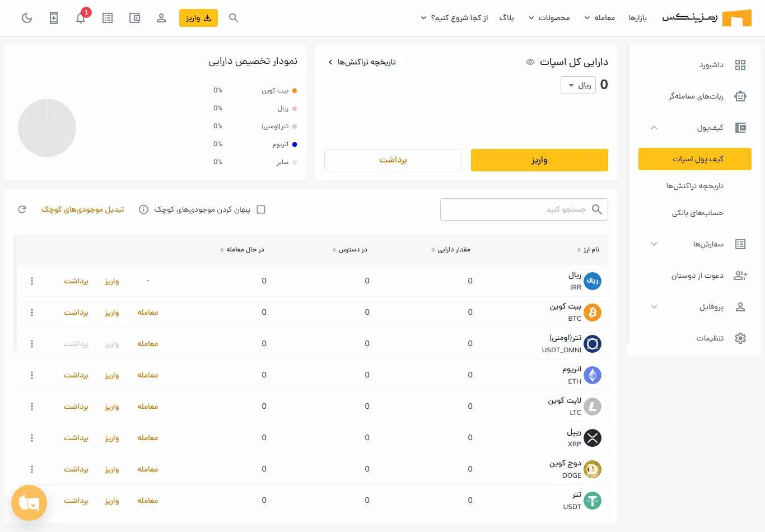Viewport: 765px width, 532px height.
Task: Click داشبورد grid icon in sidebar
Action: (740, 65)
